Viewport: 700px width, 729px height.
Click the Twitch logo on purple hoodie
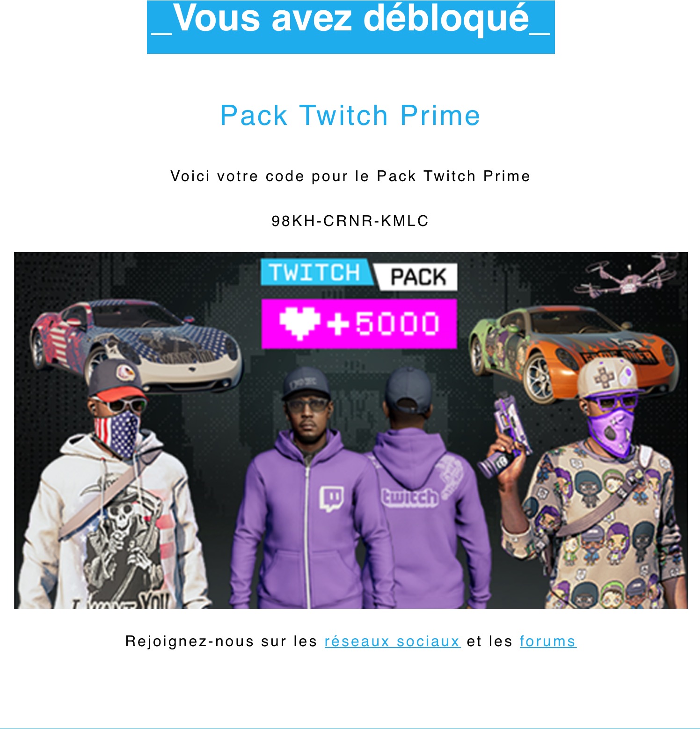[x=332, y=498]
